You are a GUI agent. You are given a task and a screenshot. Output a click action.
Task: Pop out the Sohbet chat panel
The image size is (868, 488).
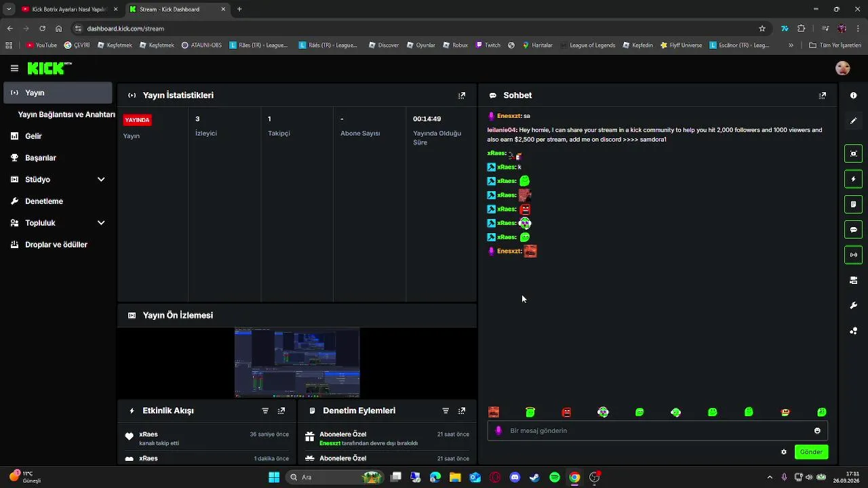point(823,96)
